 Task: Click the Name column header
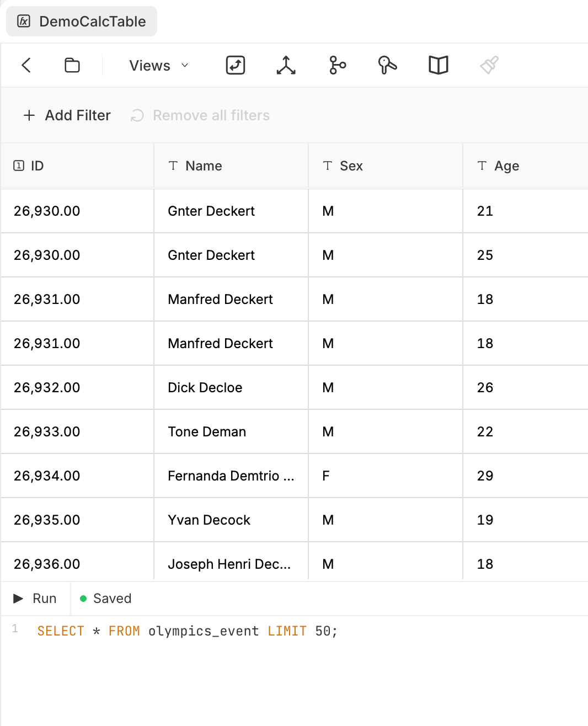(x=231, y=166)
